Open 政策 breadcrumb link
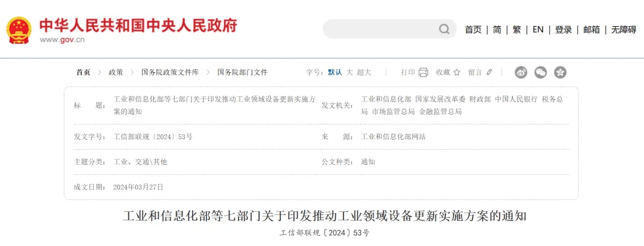 (x=116, y=72)
